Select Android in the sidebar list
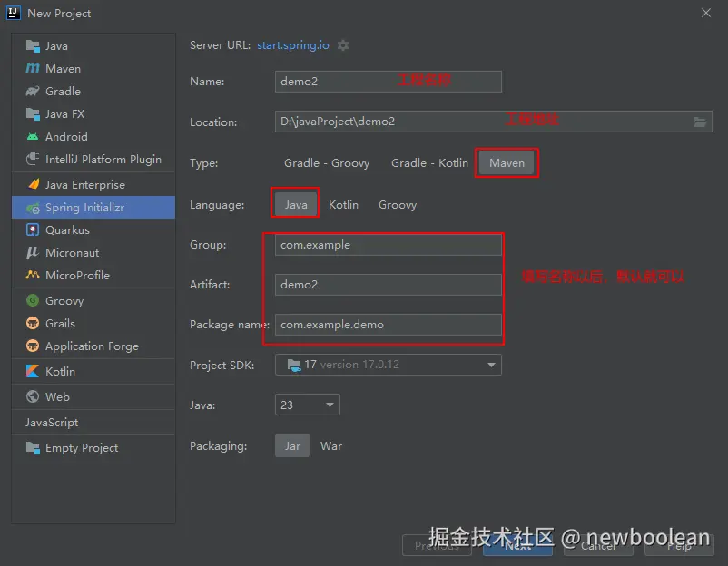Image resolution: width=728 pixels, height=566 pixels. pyautogui.click(x=93, y=136)
